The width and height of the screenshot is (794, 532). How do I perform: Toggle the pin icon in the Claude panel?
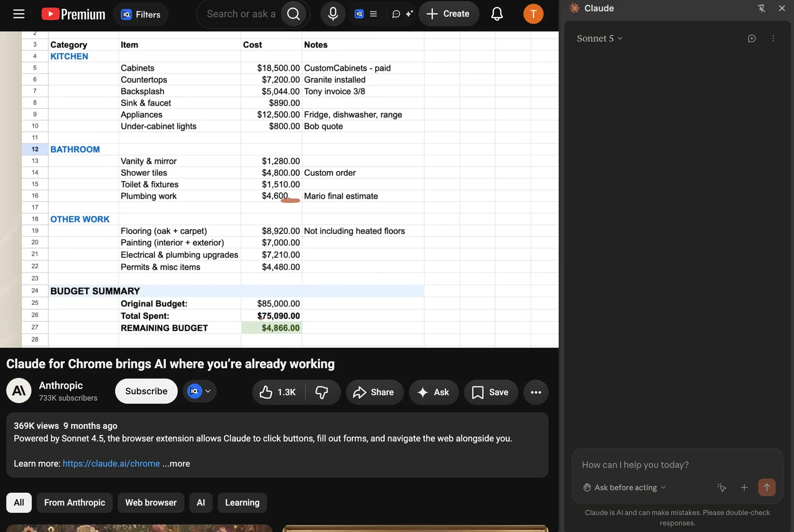pos(762,8)
